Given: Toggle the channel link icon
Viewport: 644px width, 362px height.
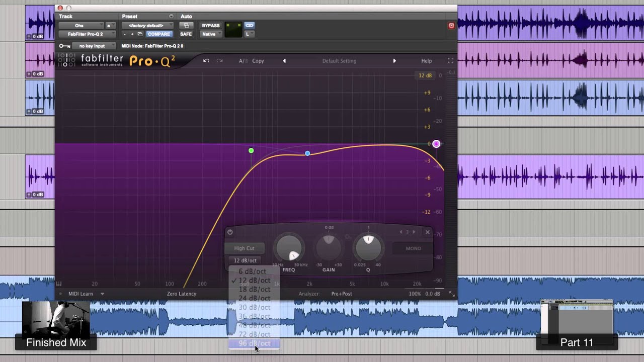Looking at the screenshot, I should (x=250, y=26).
